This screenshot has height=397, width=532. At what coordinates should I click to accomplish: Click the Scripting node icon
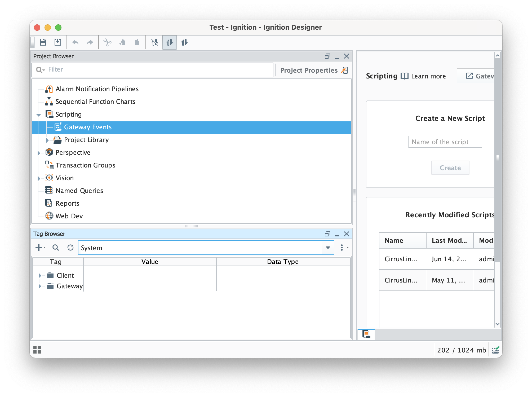[49, 114]
